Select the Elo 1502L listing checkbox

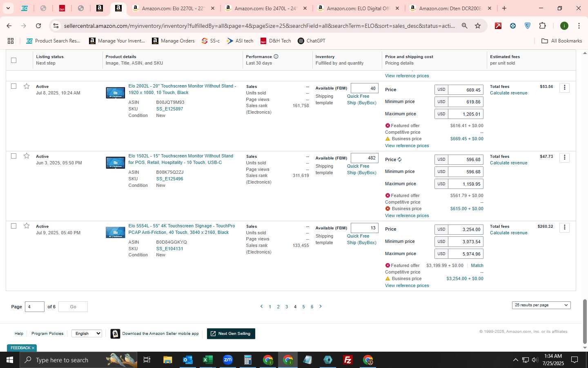[x=13, y=156]
